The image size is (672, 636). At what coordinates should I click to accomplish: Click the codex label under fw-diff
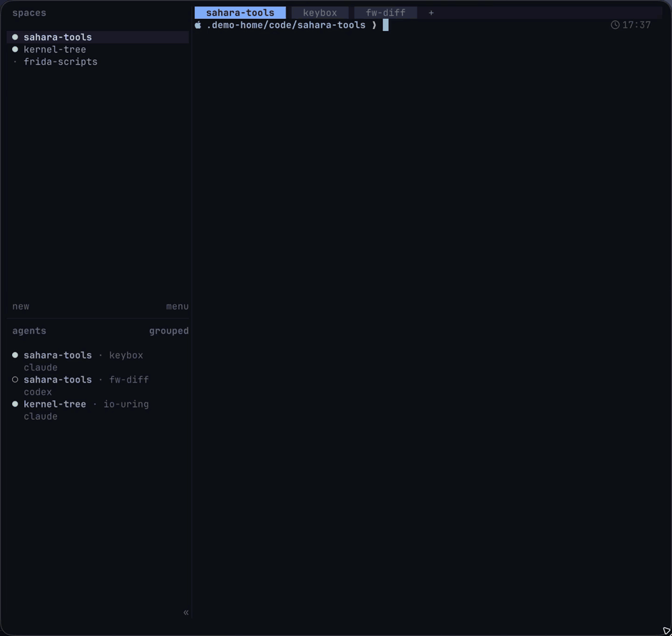point(38,392)
